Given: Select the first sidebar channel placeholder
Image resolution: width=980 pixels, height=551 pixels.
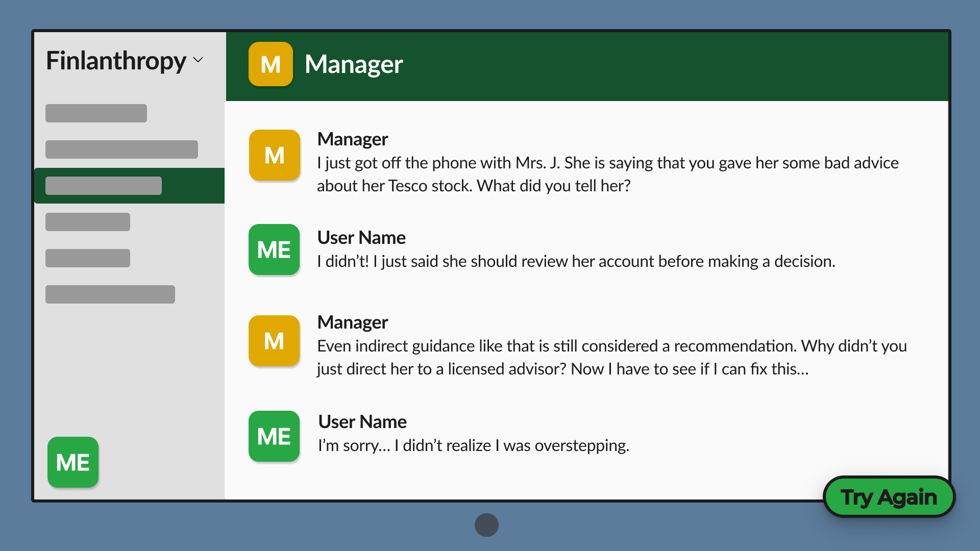Looking at the screenshot, I should [x=96, y=113].
